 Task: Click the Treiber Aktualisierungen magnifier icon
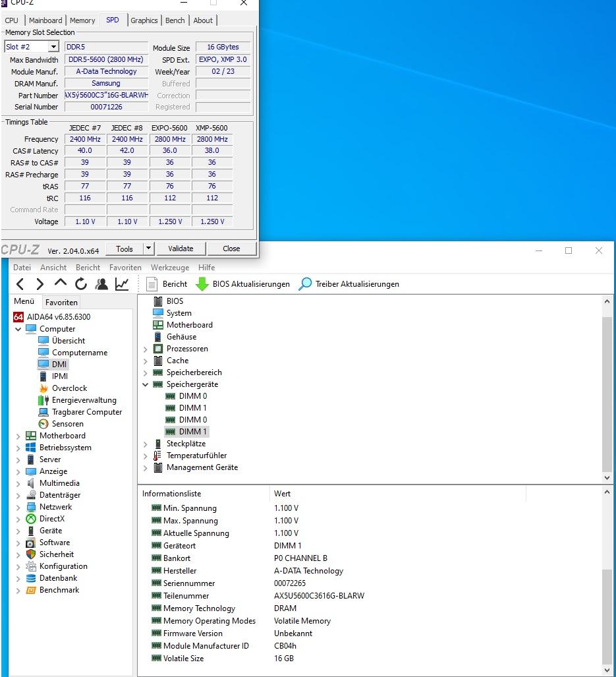[x=305, y=284]
